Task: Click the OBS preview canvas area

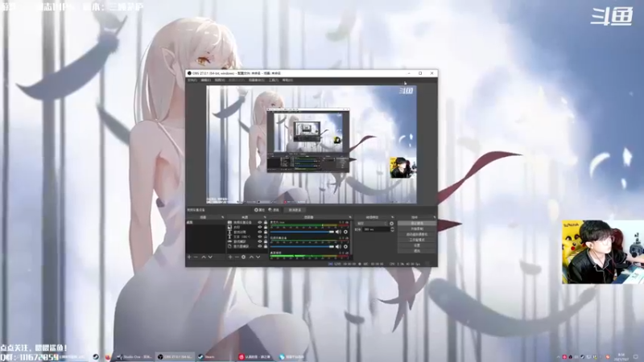Action: click(312, 145)
